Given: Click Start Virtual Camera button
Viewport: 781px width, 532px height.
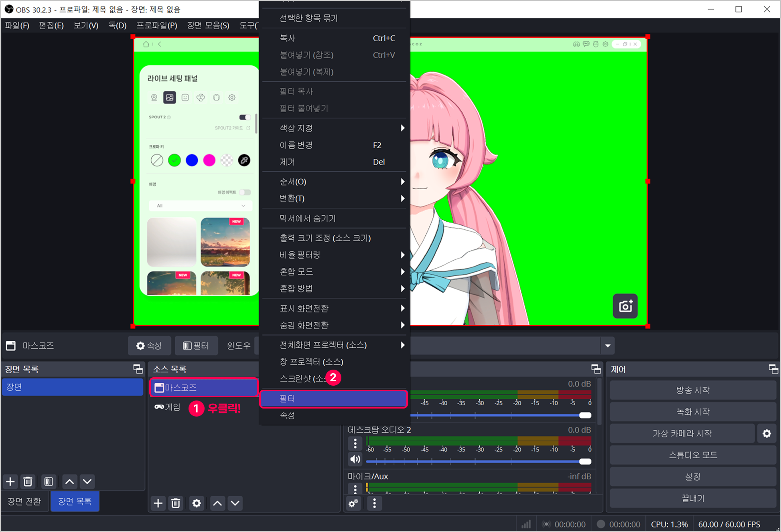Looking at the screenshot, I should coord(682,433).
